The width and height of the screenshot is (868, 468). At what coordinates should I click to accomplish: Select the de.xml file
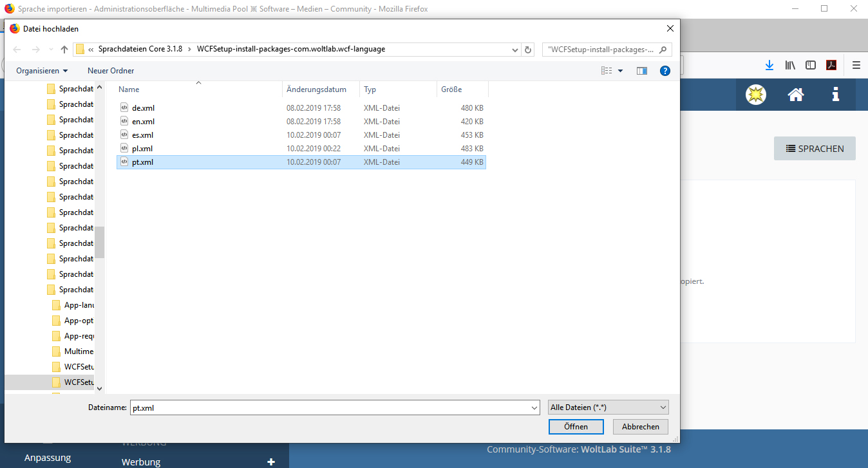tap(143, 108)
